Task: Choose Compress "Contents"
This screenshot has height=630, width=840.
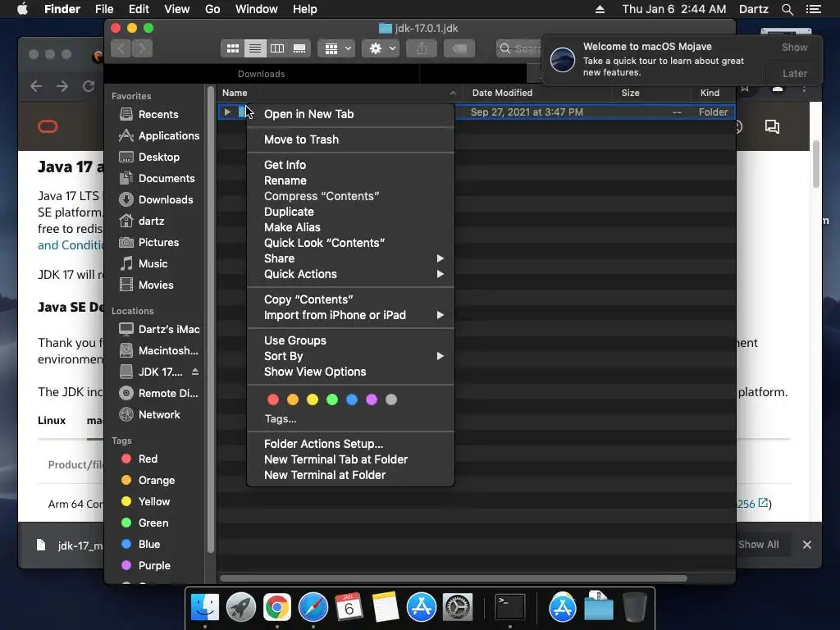Action: (350, 196)
